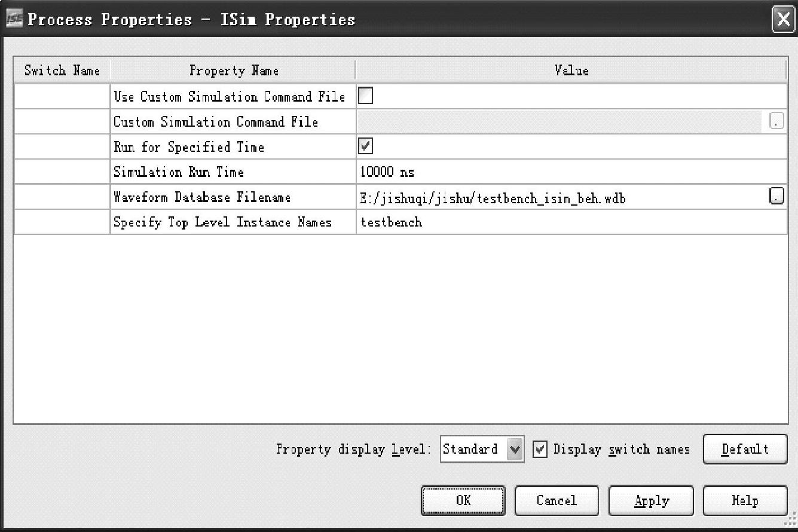Screen dimensions: 798x532
Task: Reset properties with Default button
Action: point(745,449)
